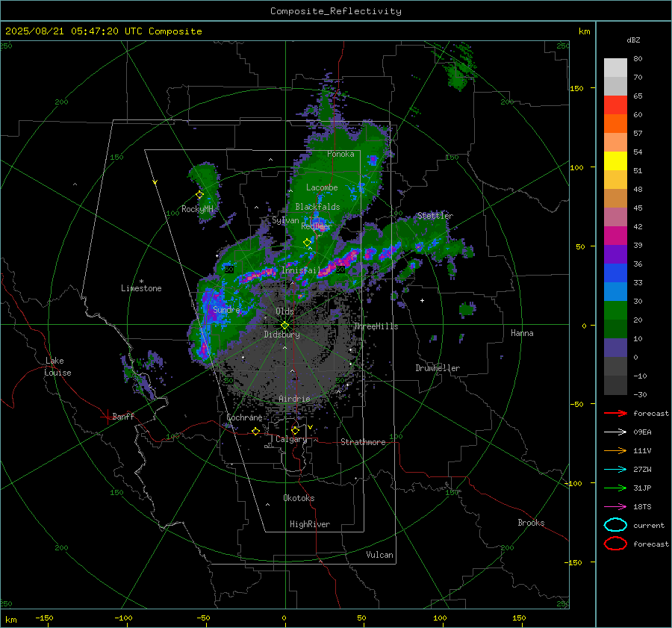Click the Airdrie label

[294, 399]
